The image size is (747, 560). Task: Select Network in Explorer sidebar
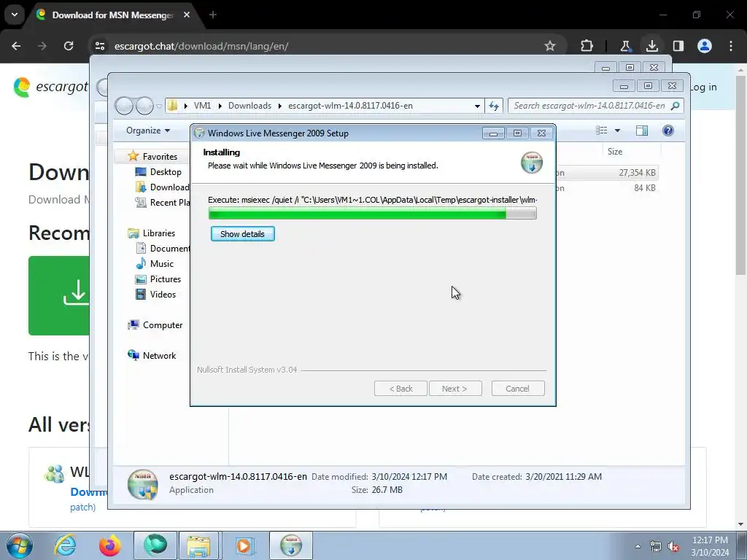pos(159,355)
